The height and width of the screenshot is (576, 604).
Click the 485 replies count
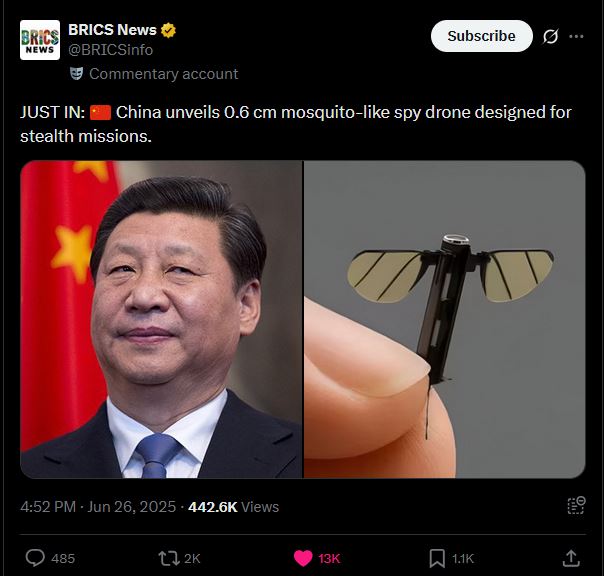tap(63, 558)
